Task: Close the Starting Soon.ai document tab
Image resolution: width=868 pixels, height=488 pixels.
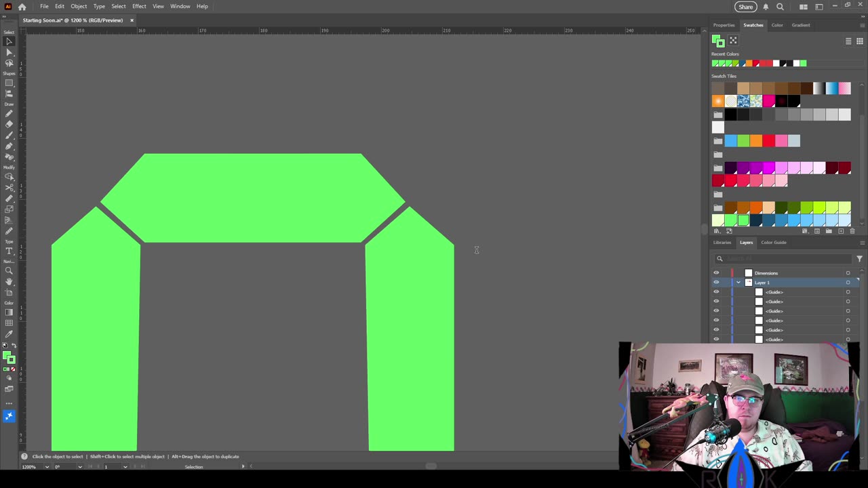Action: [132, 20]
